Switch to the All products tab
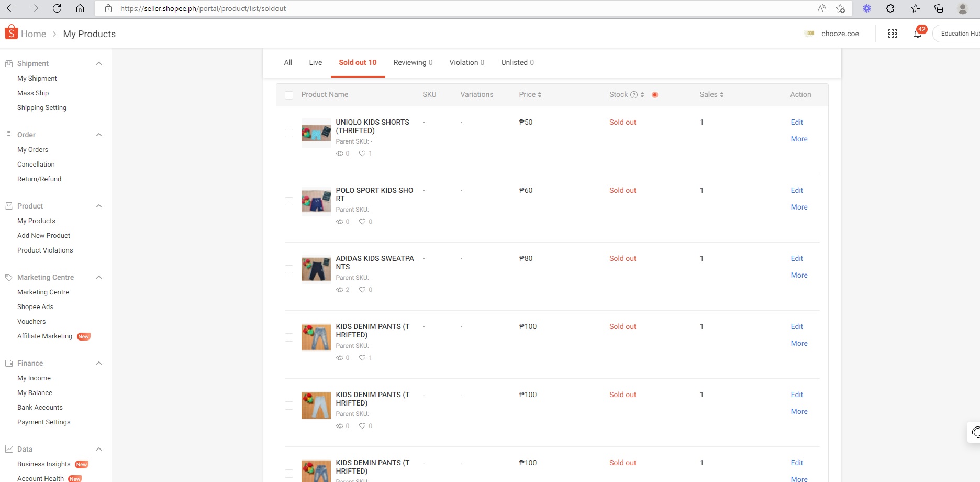Viewport: 980px width, 482px height. point(288,62)
